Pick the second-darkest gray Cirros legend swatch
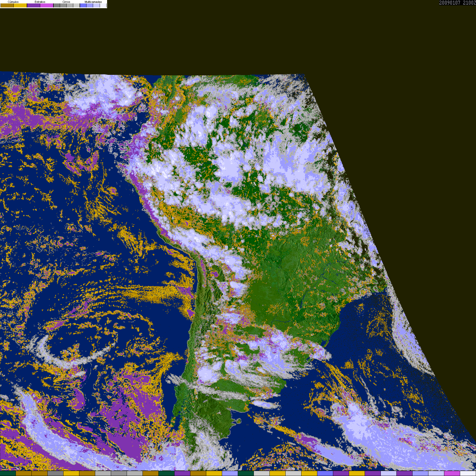This screenshot has height=476, width=476. click(x=63, y=6)
